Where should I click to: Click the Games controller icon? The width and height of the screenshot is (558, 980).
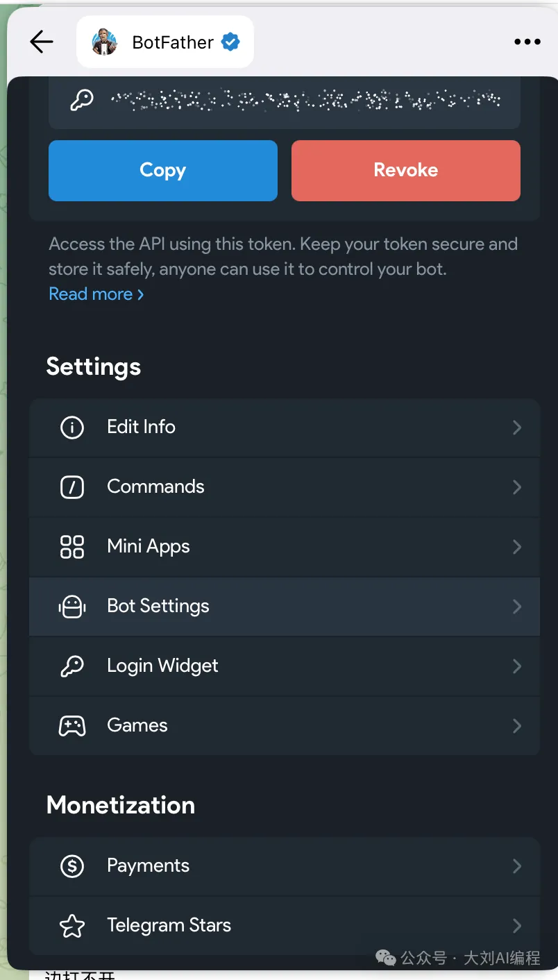click(72, 726)
